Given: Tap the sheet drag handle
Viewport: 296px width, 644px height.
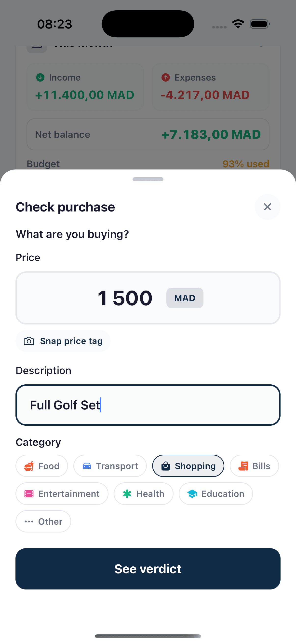Looking at the screenshot, I should point(148,179).
